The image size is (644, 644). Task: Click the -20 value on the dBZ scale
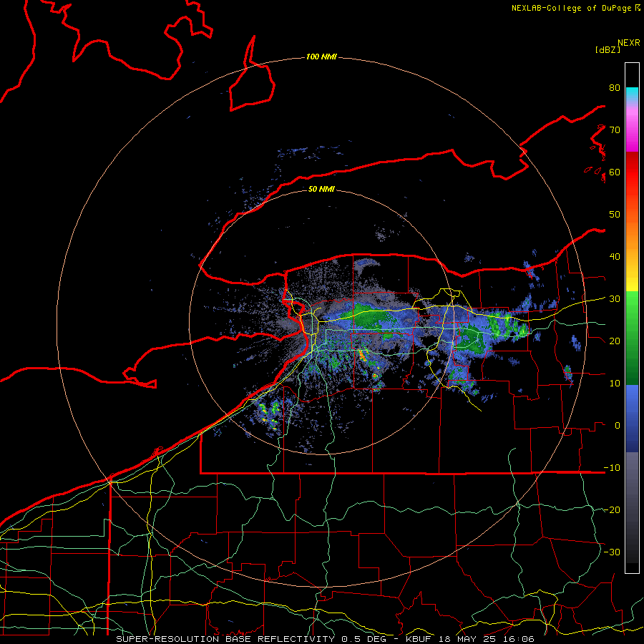click(612, 509)
